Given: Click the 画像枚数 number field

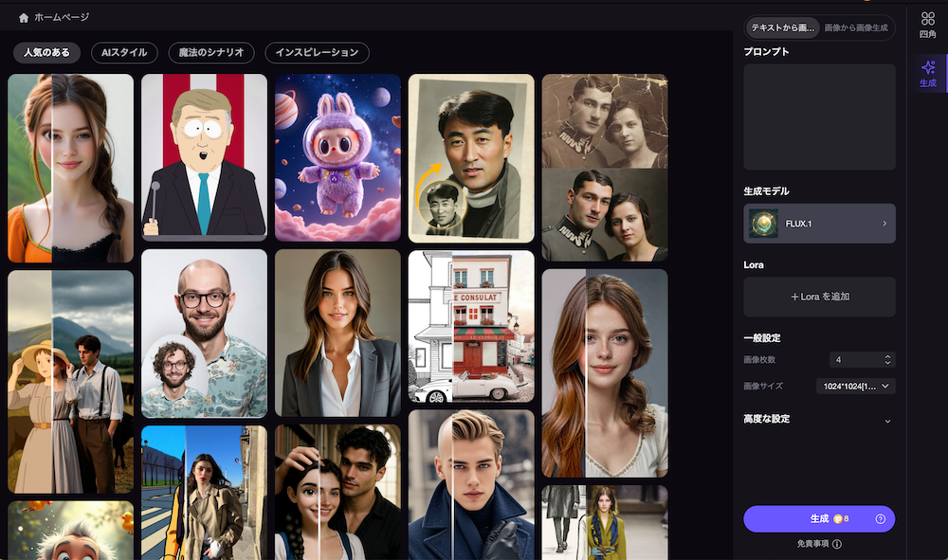Looking at the screenshot, I should [x=862, y=359].
